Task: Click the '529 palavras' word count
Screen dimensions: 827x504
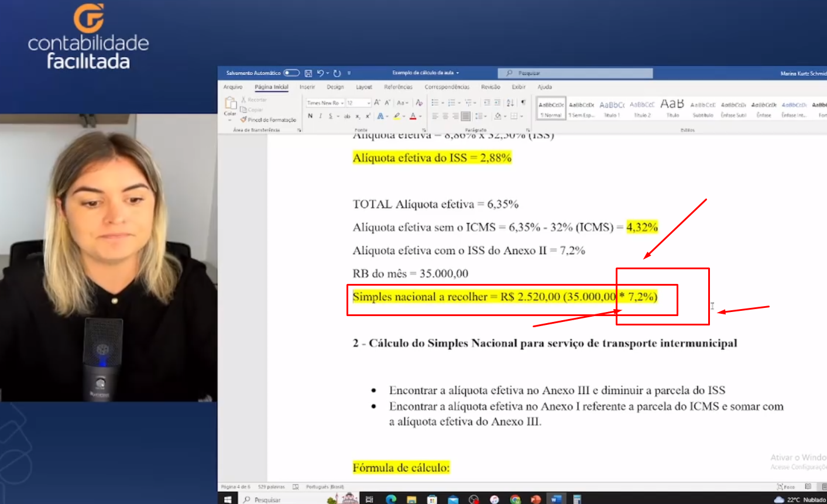Action: (271, 487)
